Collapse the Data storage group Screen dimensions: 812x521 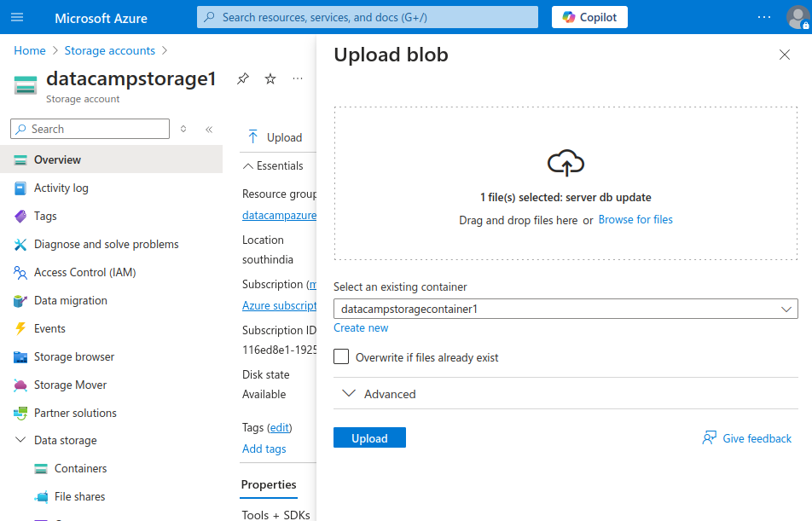[x=20, y=440]
